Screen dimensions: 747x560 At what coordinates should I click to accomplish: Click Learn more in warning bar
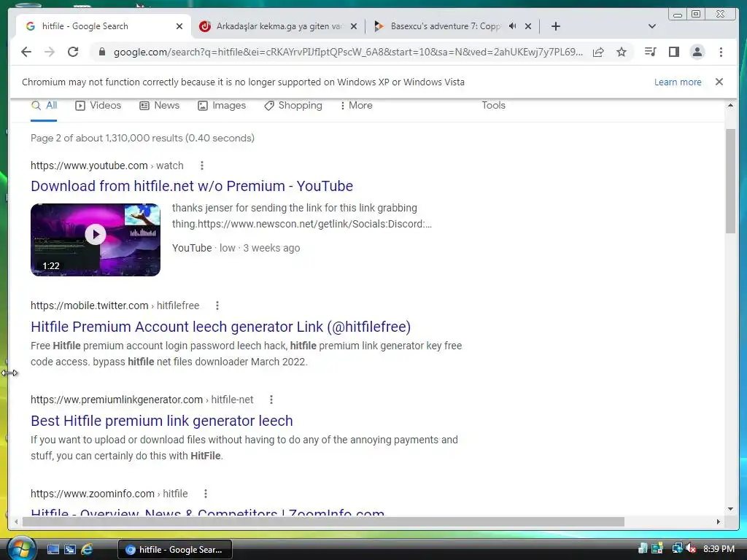point(678,82)
